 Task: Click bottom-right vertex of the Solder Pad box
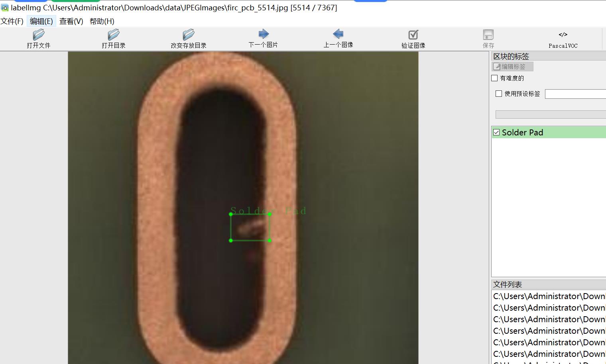tap(270, 241)
